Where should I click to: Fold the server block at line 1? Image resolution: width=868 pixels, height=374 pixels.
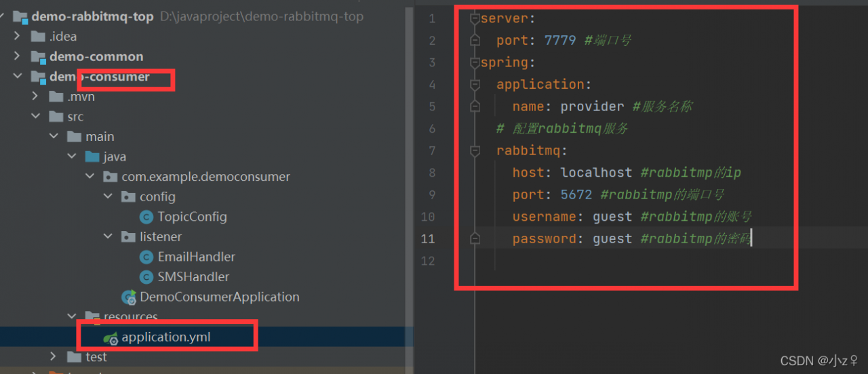point(475,19)
